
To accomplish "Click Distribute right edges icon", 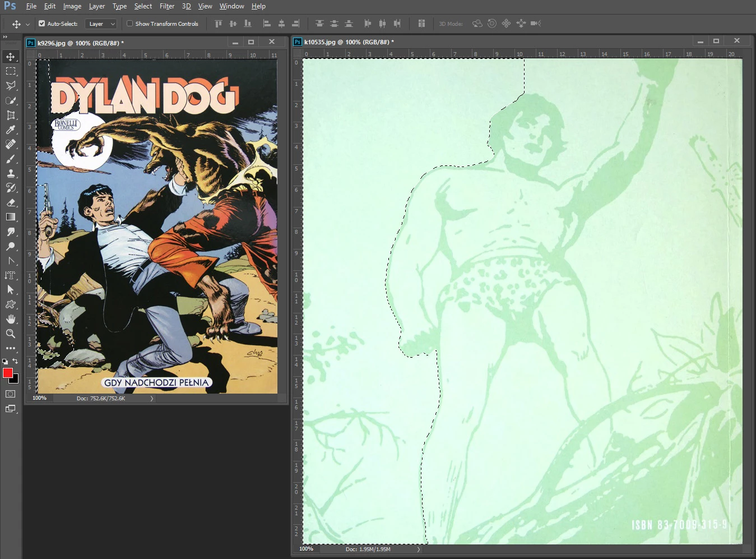I will [397, 24].
